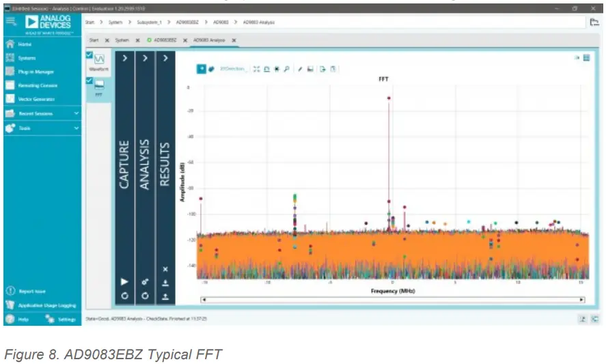
Task: Click the fit-to-view icon in plot toolbar
Action: click(x=257, y=69)
